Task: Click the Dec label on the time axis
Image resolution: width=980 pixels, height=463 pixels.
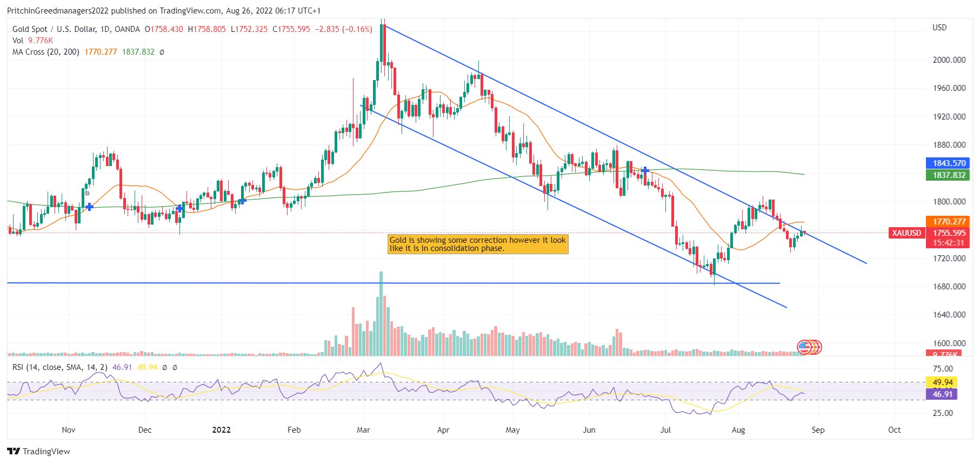Action: tap(145, 430)
